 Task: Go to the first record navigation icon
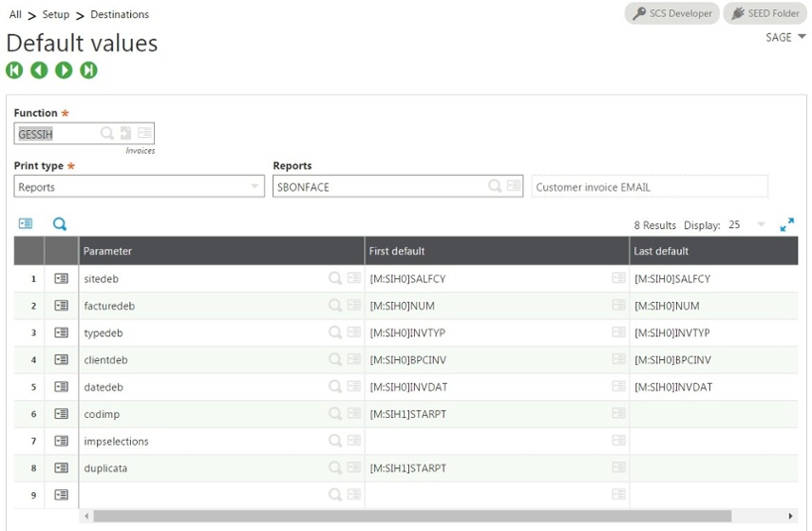tap(14, 70)
